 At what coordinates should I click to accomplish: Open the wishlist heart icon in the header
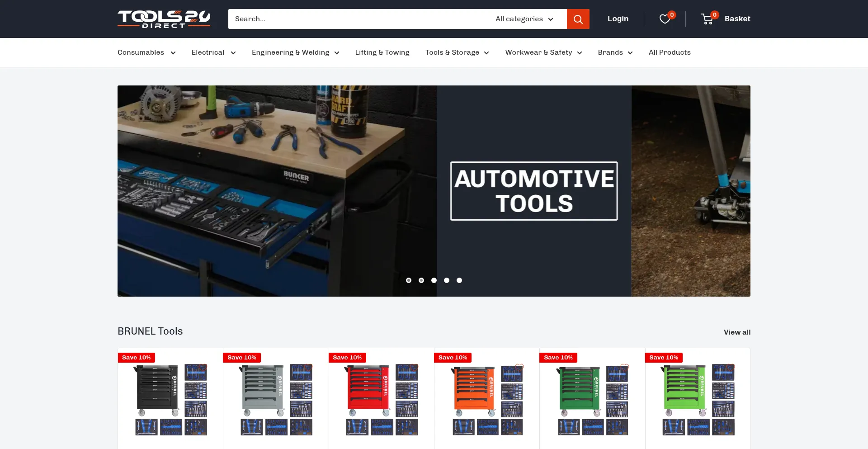(x=665, y=19)
